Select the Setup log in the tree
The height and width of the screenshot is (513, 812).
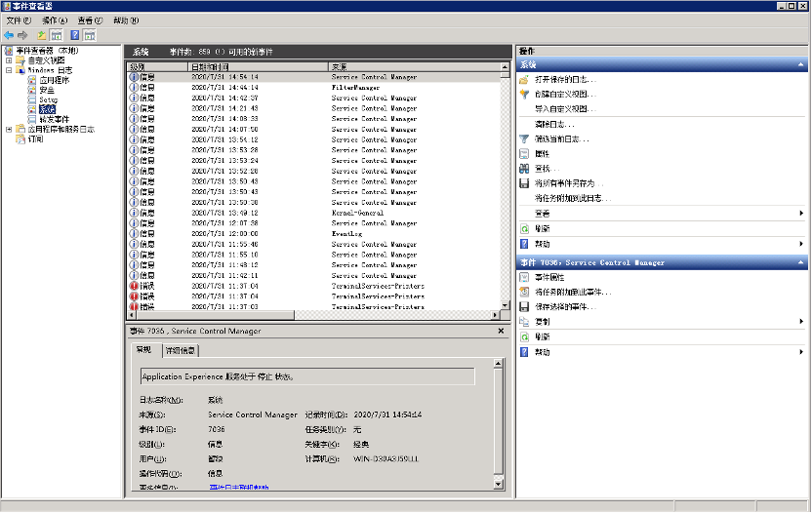pyautogui.click(x=48, y=99)
